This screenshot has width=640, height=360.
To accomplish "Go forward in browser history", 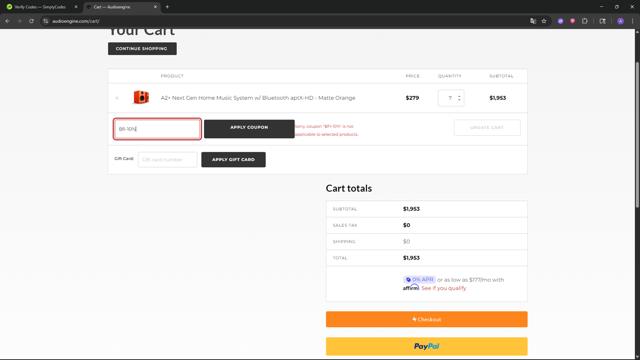I will coord(19,21).
